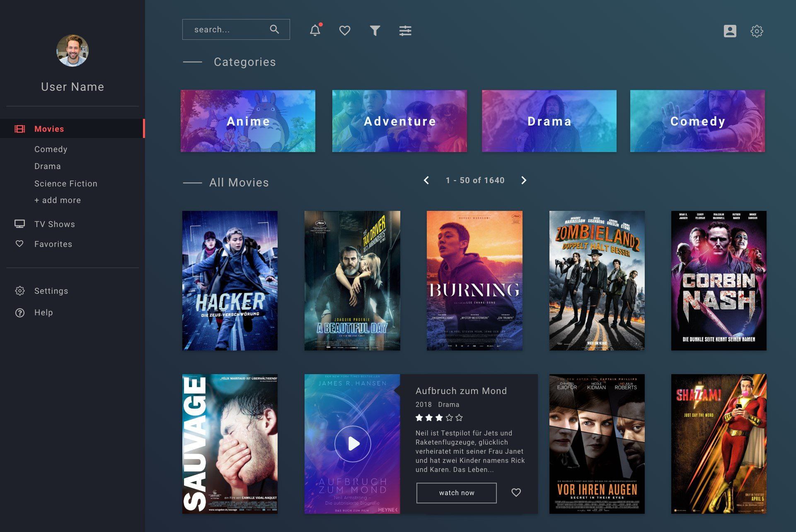Screen dimensions: 796x532
Task: Click the gear icon beside Settings in sidebar
Action: coord(19,291)
